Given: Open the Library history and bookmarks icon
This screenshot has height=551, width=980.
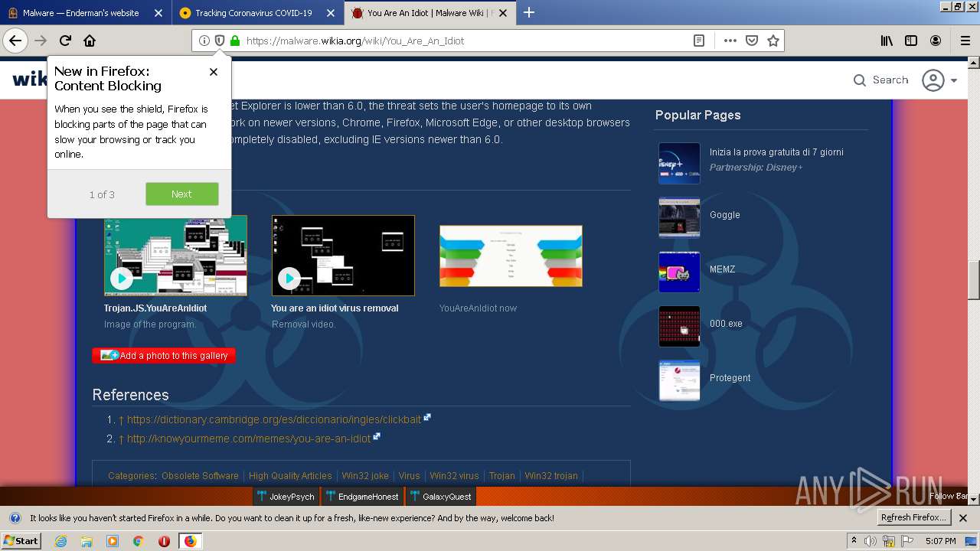Looking at the screenshot, I should [887, 41].
